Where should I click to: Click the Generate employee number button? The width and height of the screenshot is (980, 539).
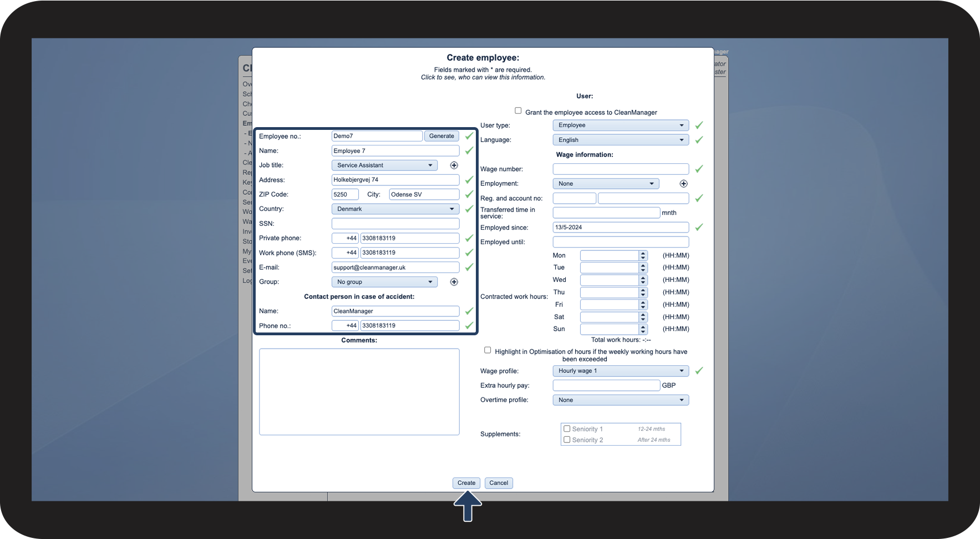coord(441,136)
